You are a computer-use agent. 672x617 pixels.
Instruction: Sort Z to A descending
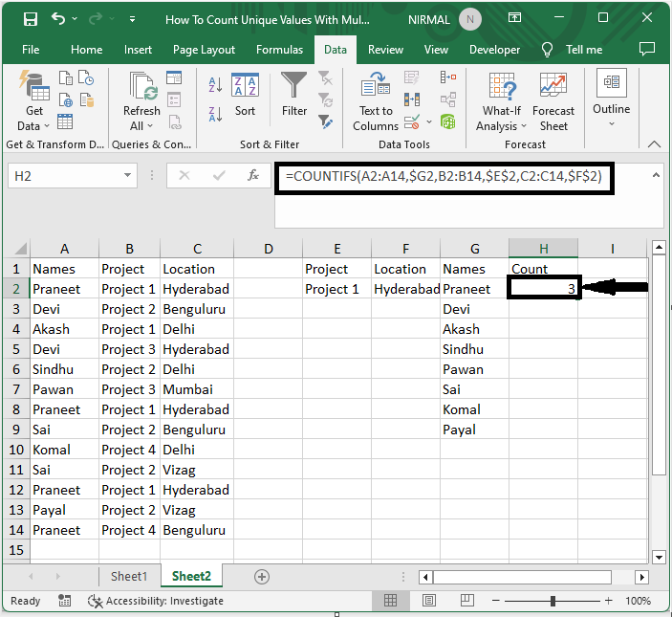coord(215,115)
